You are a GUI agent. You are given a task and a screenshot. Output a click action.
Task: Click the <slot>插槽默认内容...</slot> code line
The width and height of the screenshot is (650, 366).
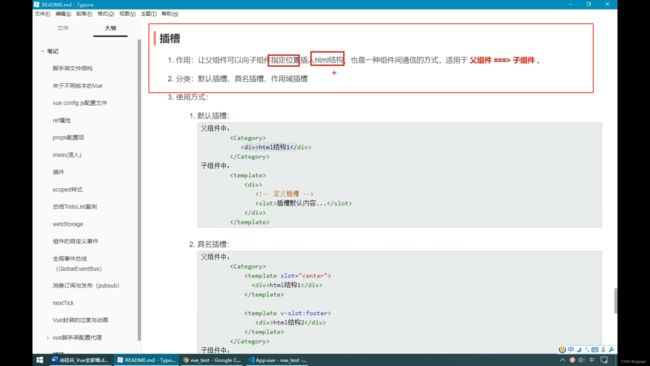303,204
